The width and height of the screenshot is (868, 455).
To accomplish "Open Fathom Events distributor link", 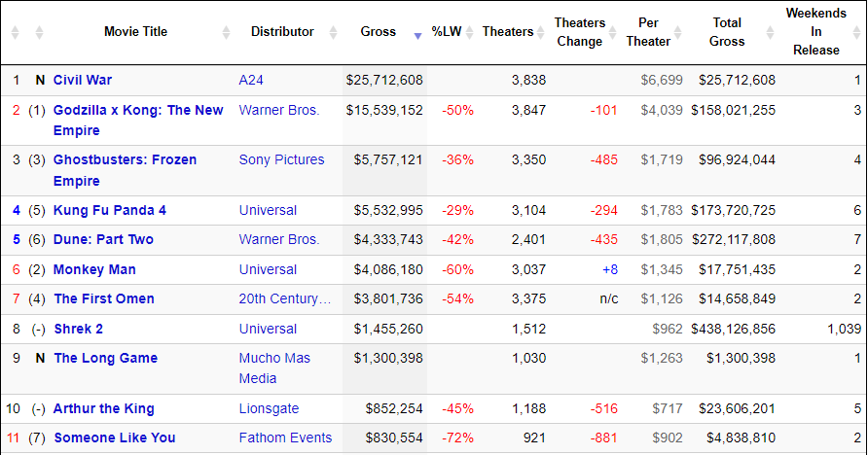I will tap(286, 437).
